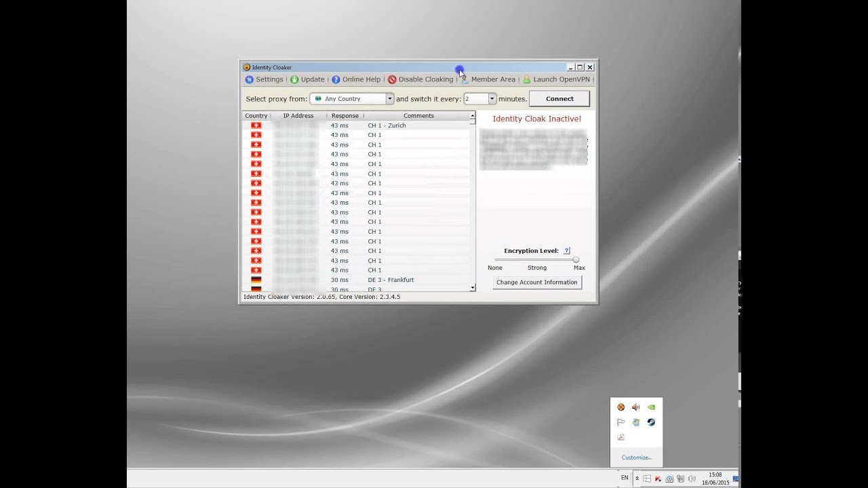Viewport: 868px width, 488px height.
Task: Click the proxy list scrollbar up arrow
Action: coord(473,116)
